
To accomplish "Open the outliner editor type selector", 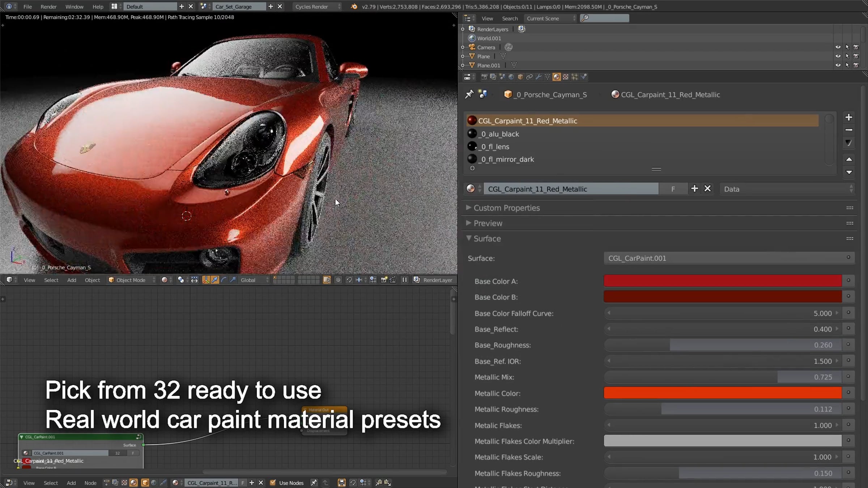I will [469, 18].
